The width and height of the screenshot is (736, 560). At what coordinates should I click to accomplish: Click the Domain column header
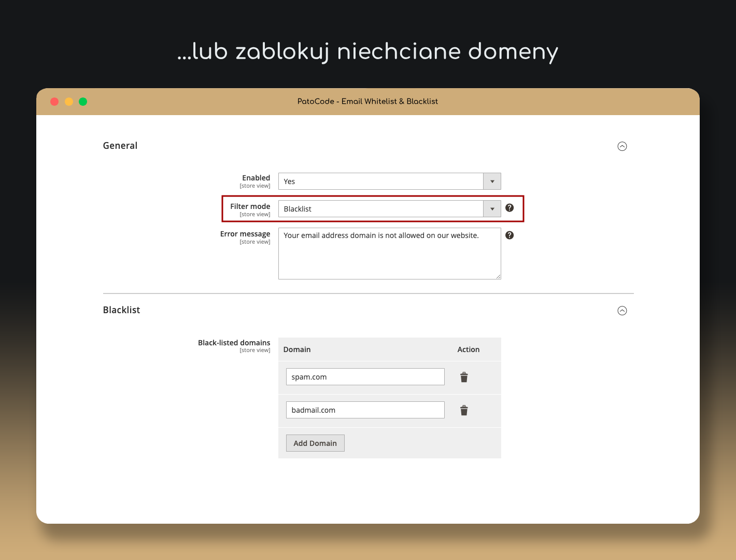(297, 349)
